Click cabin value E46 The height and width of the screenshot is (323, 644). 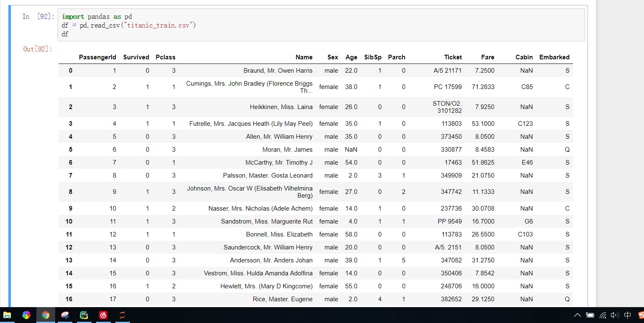coord(527,163)
